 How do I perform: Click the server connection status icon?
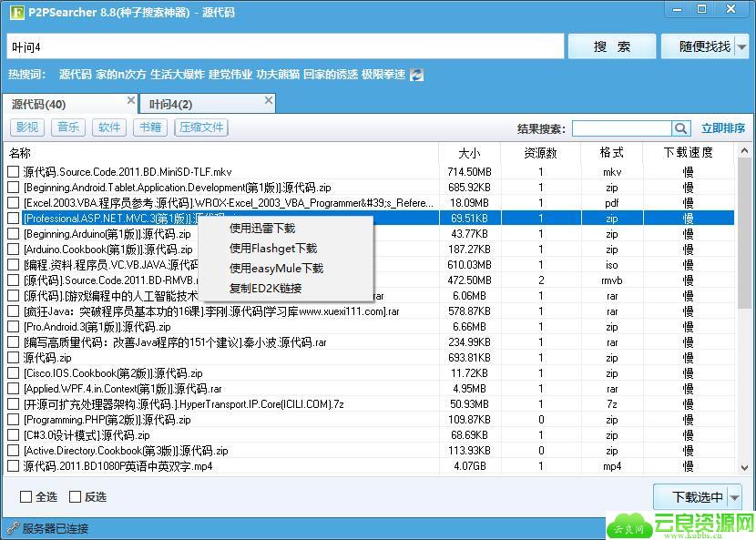pos(13,528)
